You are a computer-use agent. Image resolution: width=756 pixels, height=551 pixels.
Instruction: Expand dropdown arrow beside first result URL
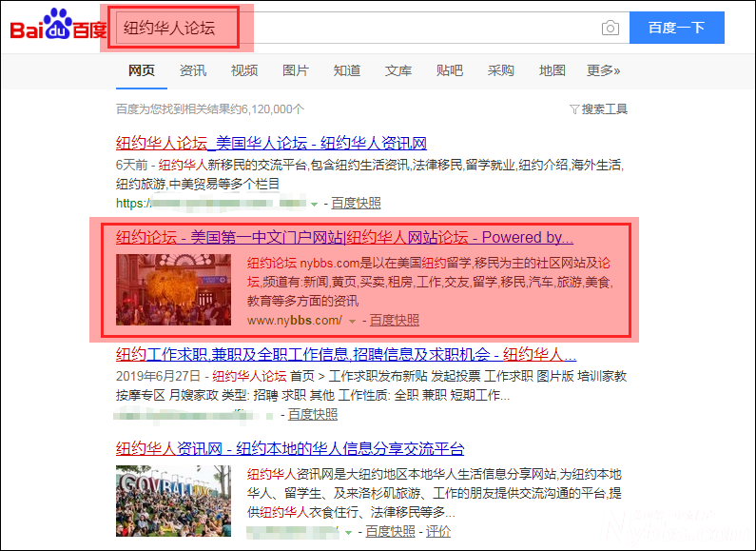[x=315, y=204]
